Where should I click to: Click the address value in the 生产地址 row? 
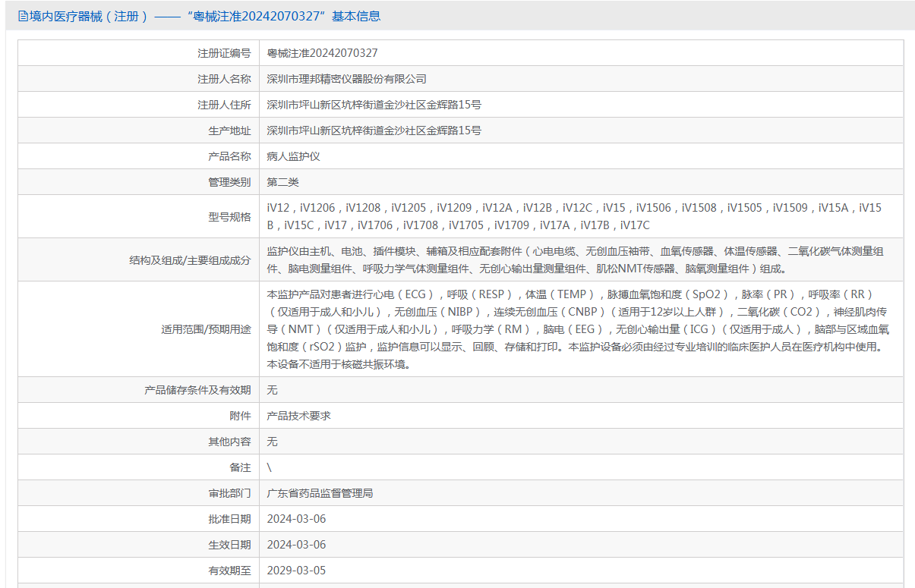374,130
